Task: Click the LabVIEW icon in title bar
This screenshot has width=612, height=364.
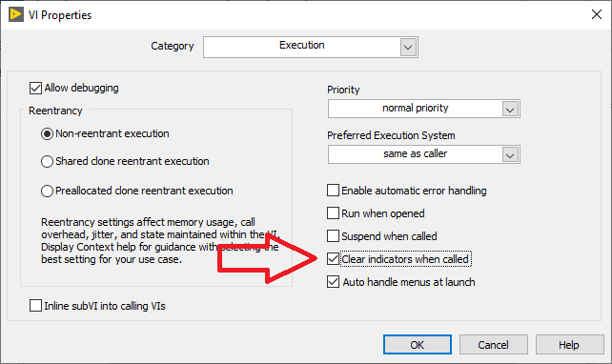Action: coord(16,15)
